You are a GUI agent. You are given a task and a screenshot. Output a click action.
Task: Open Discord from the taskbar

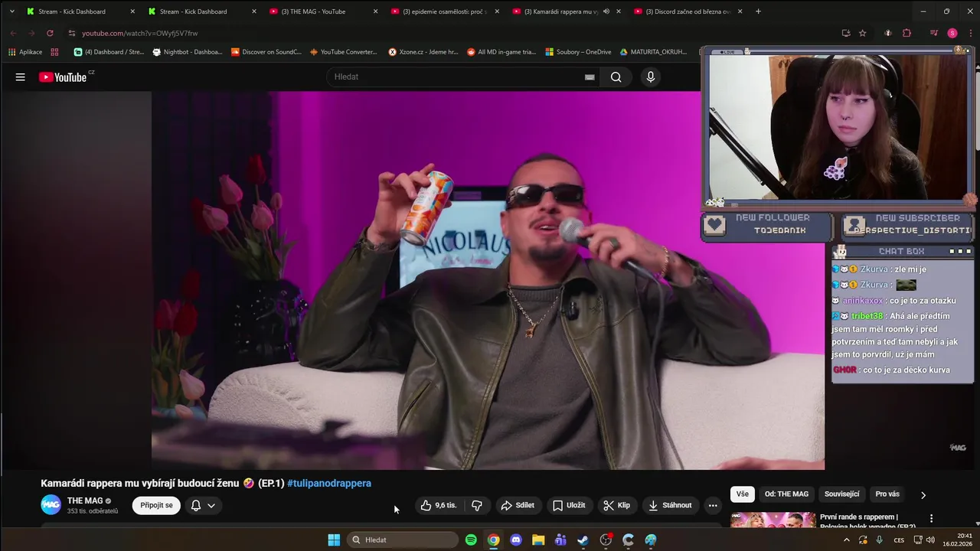(x=516, y=540)
